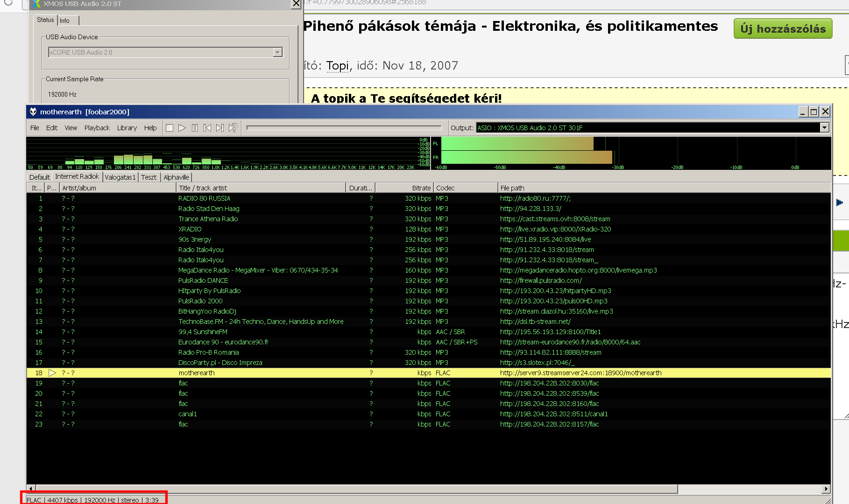This screenshot has width=849, height=504.
Task: Open the Teszt playlist tab
Action: click(149, 177)
